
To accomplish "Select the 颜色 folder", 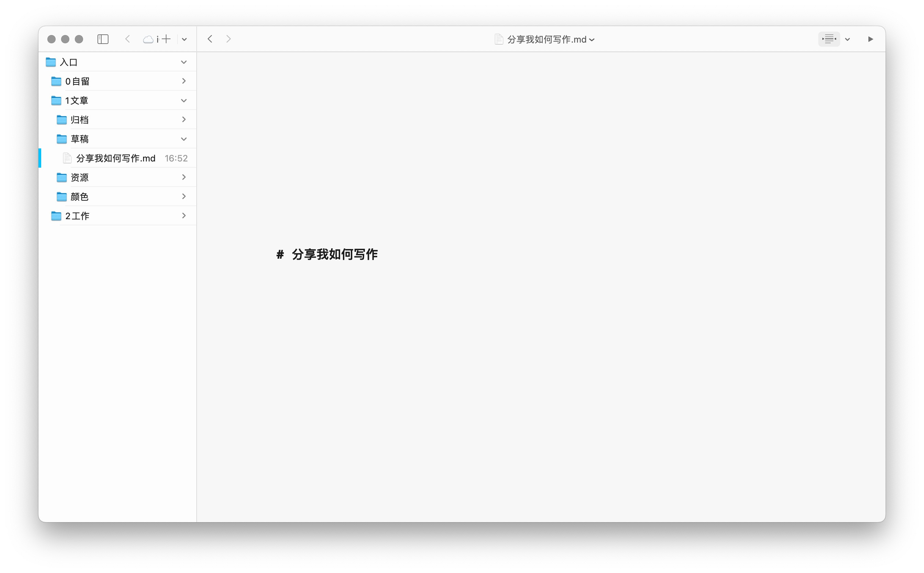I will click(117, 197).
